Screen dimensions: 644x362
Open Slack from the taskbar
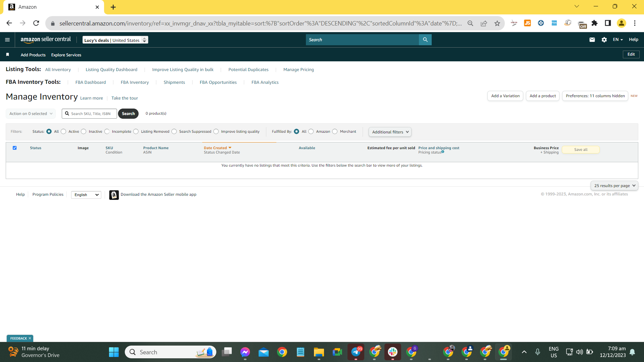pyautogui.click(x=393, y=352)
